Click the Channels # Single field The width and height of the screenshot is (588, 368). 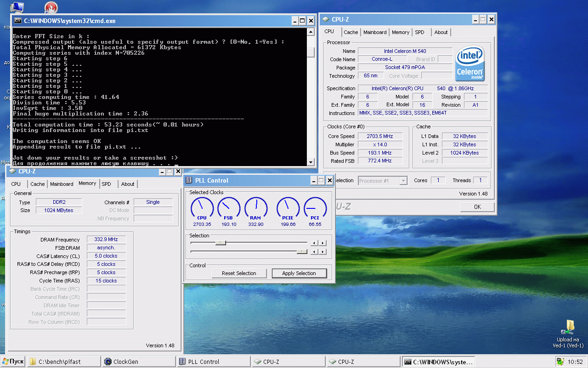[x=153, y=202]
